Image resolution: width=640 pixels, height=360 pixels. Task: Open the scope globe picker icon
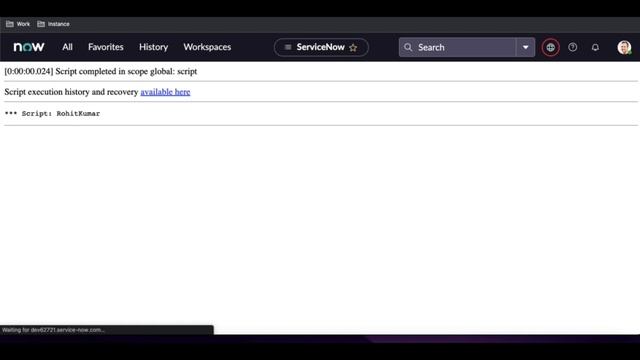coord(550,47)
